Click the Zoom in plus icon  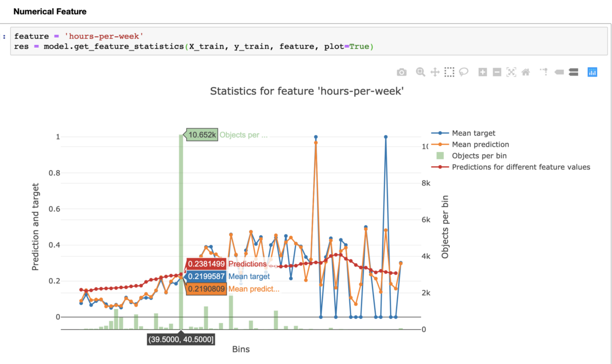click(x=483, y=72)
